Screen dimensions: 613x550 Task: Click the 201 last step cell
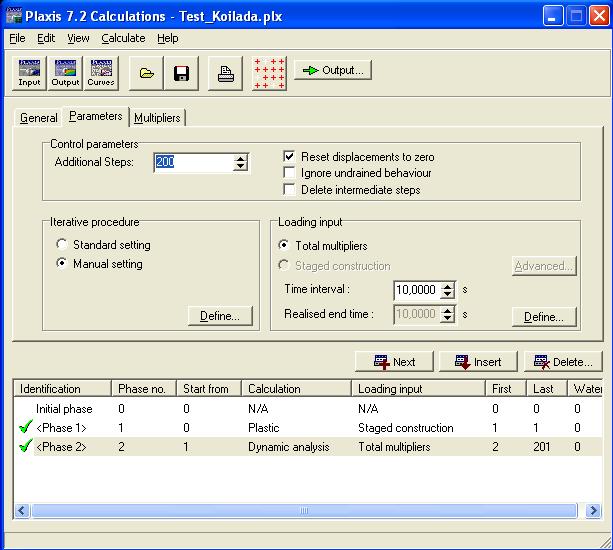pyautogui.click(x=541, y=447)
